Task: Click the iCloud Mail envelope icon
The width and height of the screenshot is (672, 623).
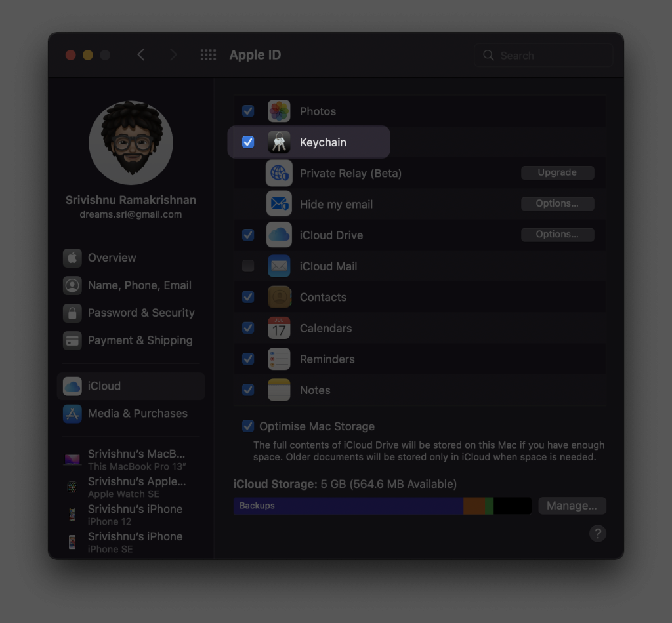Action: click(x=279, y=266)
